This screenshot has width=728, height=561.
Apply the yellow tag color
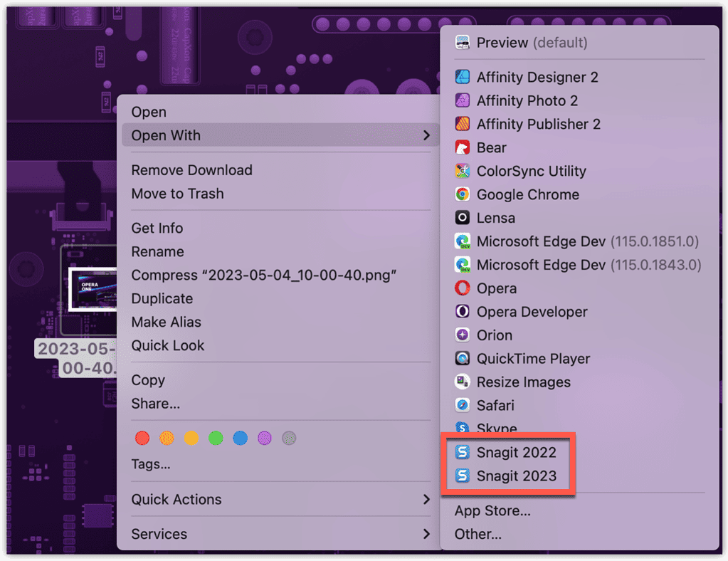pos(191,437)
